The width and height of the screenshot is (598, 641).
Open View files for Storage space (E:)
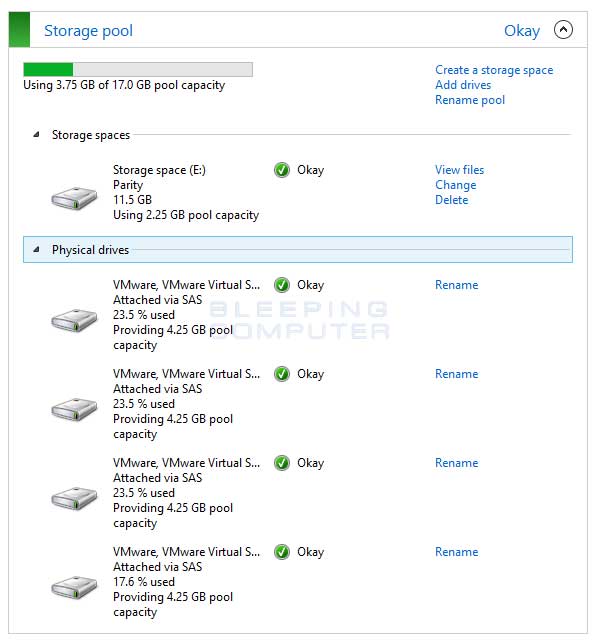[x=459, y=170]
